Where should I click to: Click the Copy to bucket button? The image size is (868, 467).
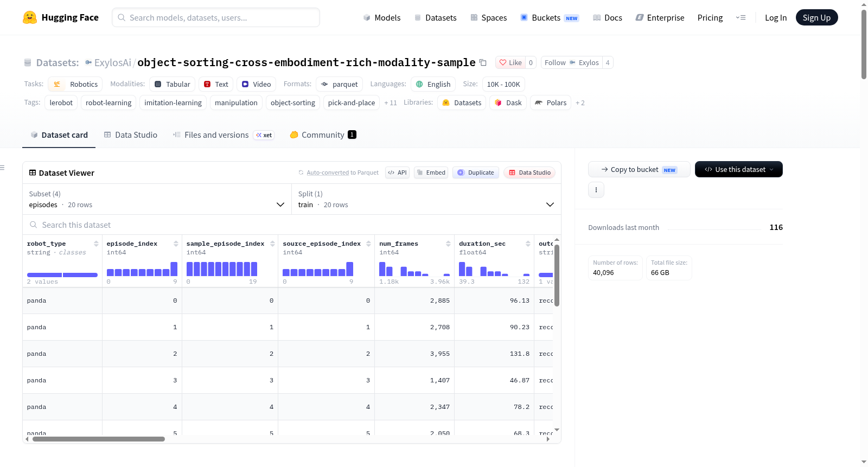[639, 169]
